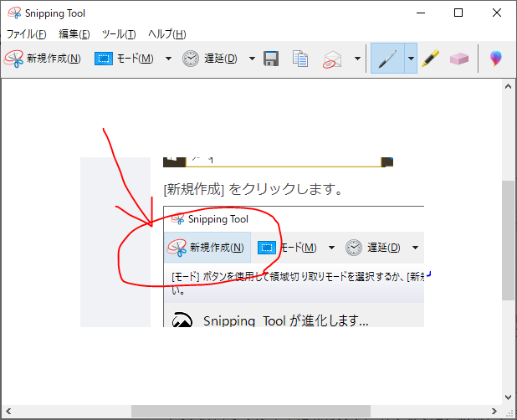The image size is (517, 420).
Task: Select the yellow Highlighter tool
Action: [431, 59]
